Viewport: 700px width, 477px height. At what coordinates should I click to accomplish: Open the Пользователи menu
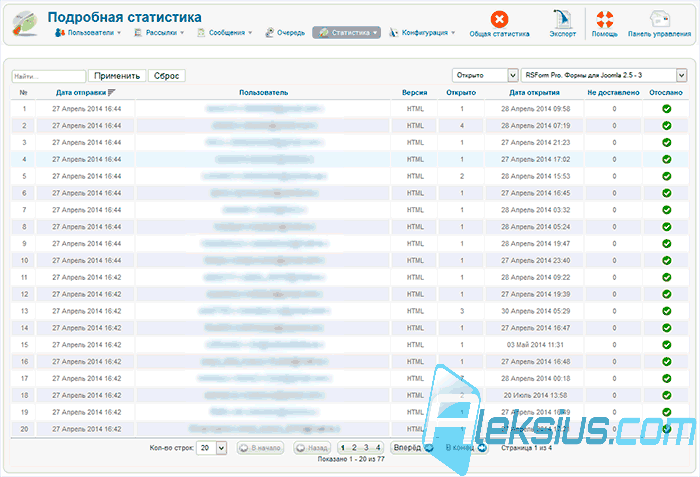point(88,33)
